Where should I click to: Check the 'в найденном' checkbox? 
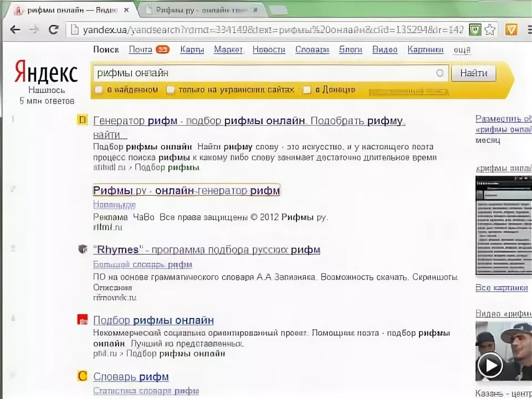click(99, 90)
